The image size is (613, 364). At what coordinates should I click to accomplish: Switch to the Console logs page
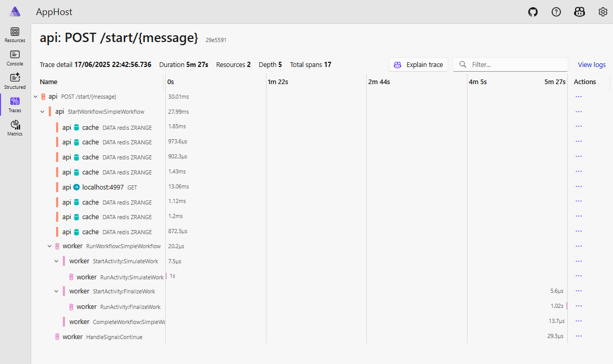[x=15, y=58]
